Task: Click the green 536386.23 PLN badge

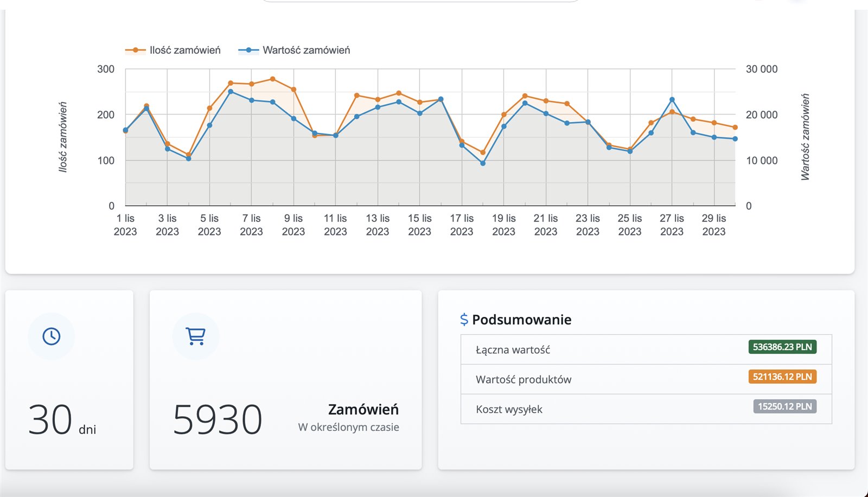Action: 782,347
